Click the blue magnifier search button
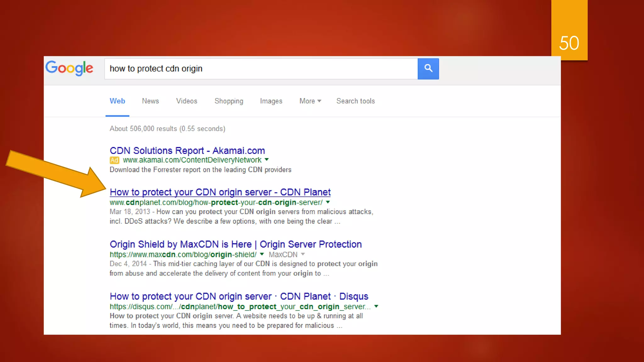 point(428,69)
